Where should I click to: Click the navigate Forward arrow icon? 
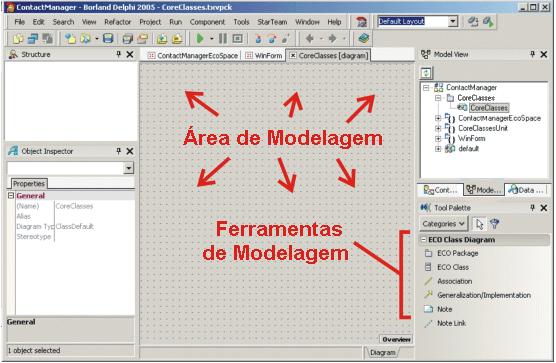click(x=332, y=38)
